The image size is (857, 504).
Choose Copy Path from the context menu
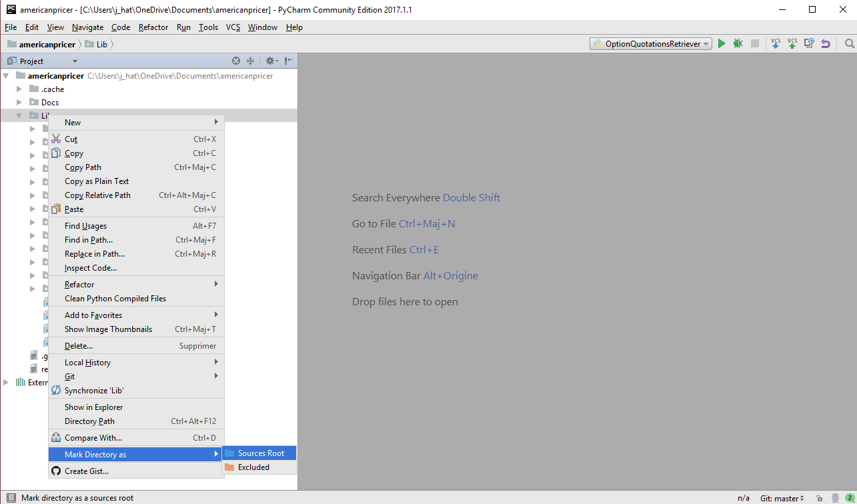[x=136, y=167]
